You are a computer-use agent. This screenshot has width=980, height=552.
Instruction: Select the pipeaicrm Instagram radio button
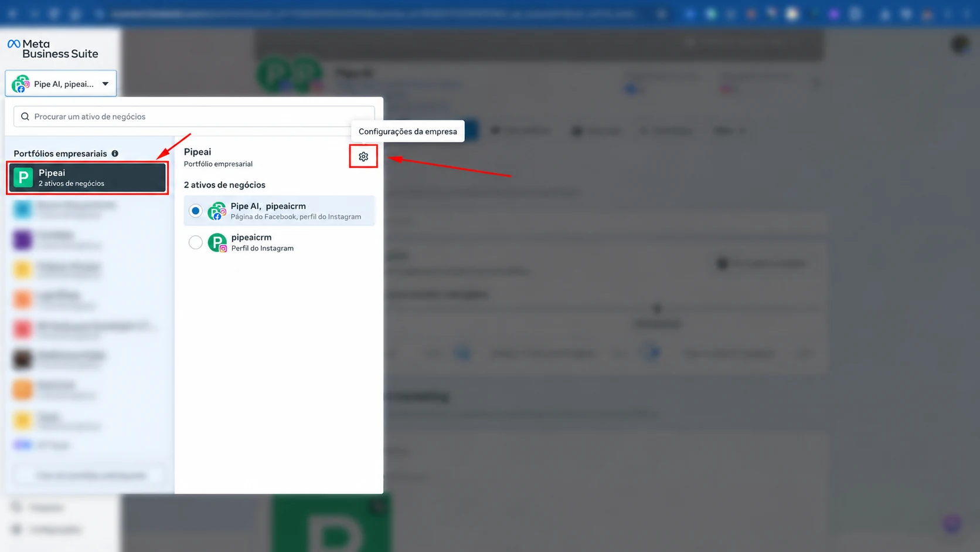196,242
